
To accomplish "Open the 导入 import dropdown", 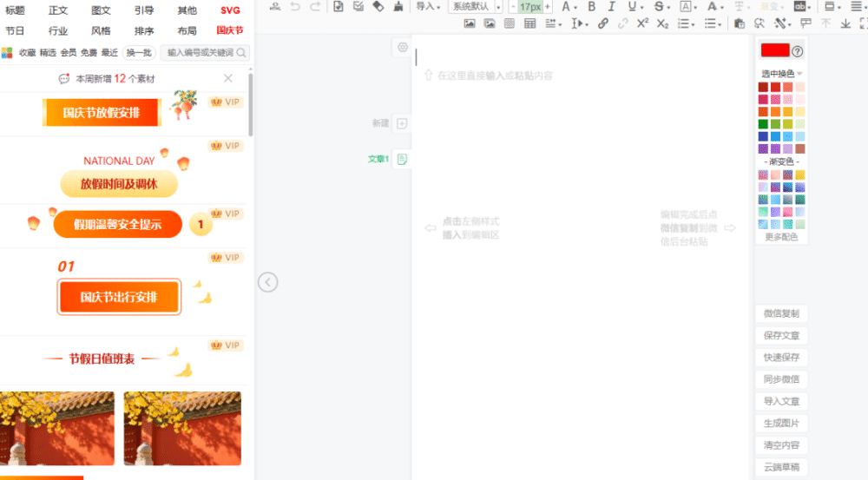I will coord(428,7).
